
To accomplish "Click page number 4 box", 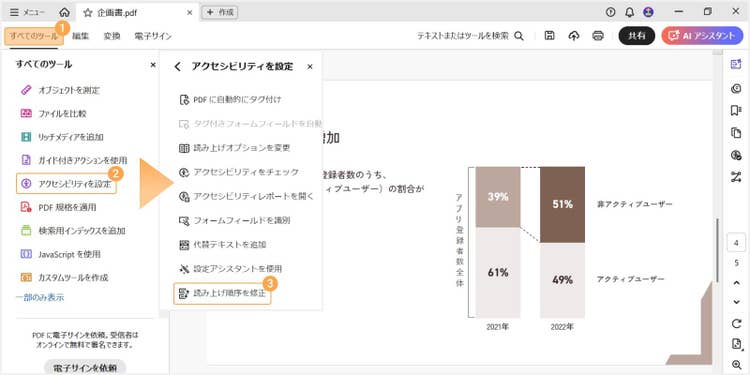I will coord(736,243).
